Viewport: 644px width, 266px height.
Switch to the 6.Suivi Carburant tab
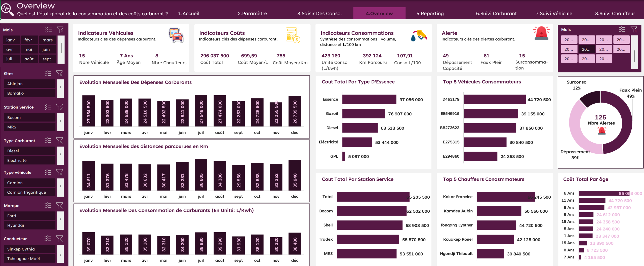[x=496, y=13]
